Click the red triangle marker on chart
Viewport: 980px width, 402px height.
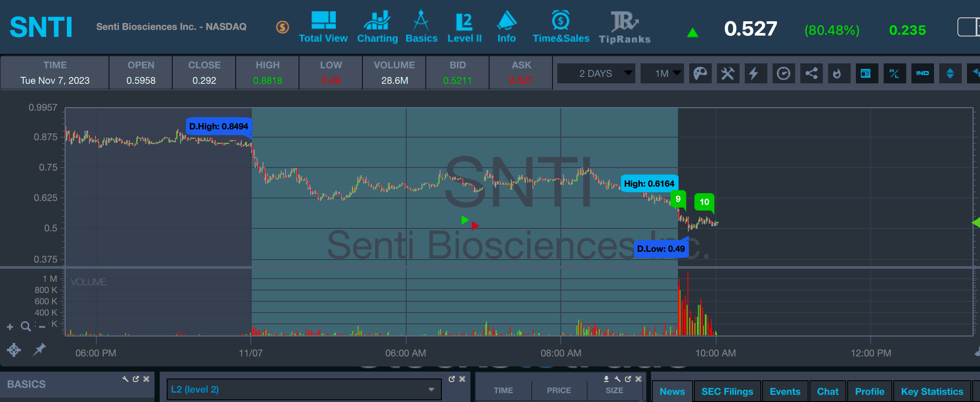pyautogui.click(x=475, y=226)
